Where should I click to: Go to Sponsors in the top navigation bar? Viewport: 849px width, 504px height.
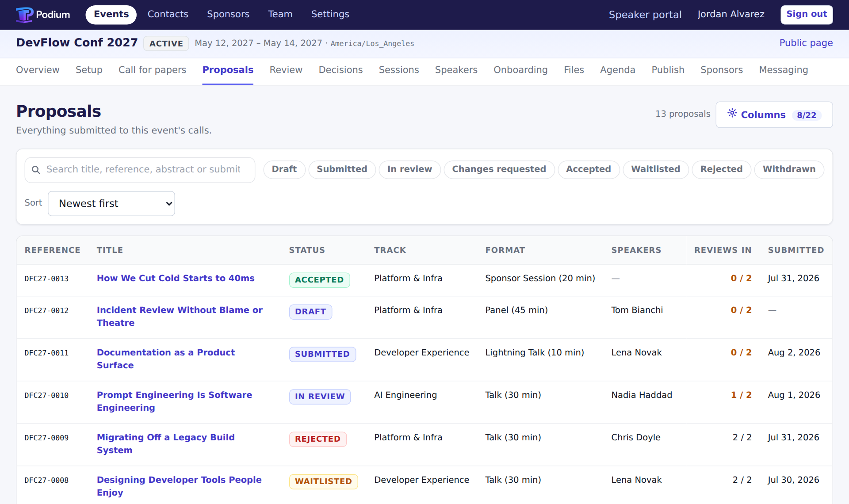coord(228,15)
